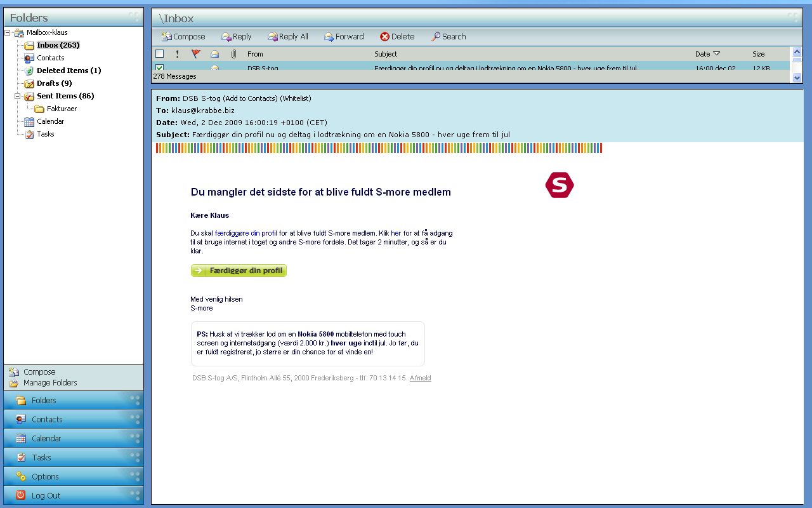Switch to the Tasks navigation bar
Screen dimensions: 812x508
(x=74, y=458)
